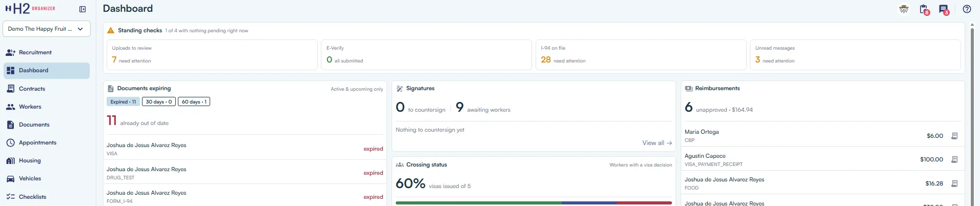This screenshot has height=206, width=980.
Task: Open Joshua's expired FORM_I-94 document row
Action: click(245, 197)
